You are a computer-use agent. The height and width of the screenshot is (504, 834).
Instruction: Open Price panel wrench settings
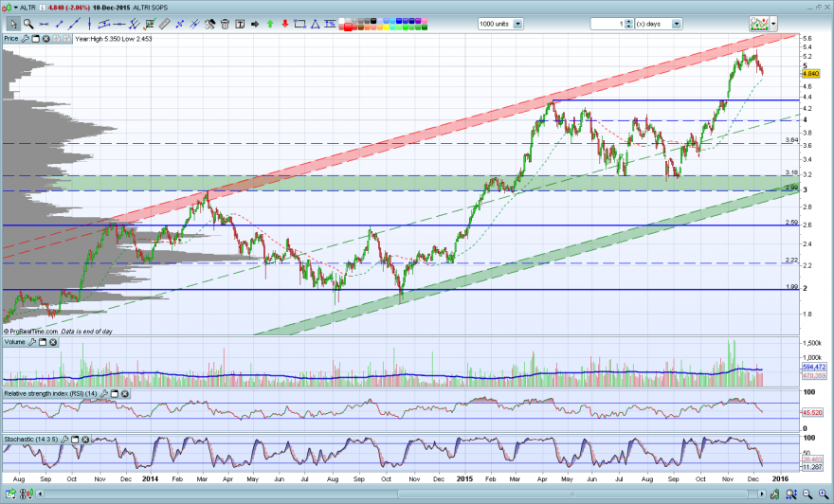click(x=25, y=39)
